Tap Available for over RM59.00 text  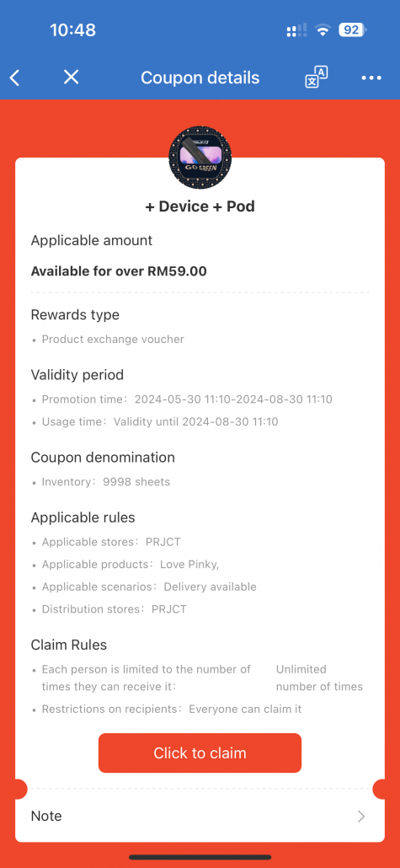click(119, 271)
